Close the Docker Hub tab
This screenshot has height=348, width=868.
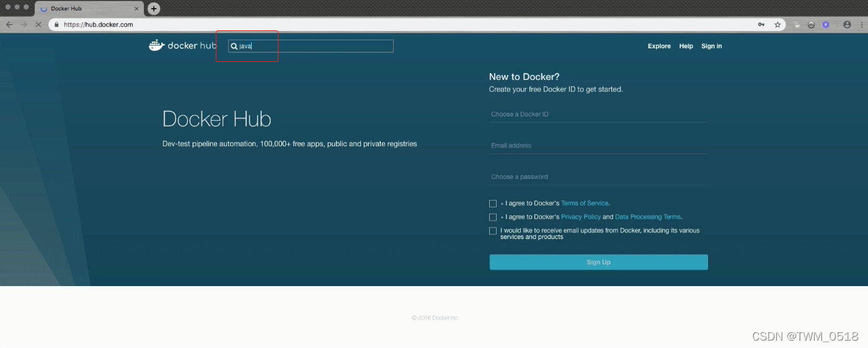(137, 9)
